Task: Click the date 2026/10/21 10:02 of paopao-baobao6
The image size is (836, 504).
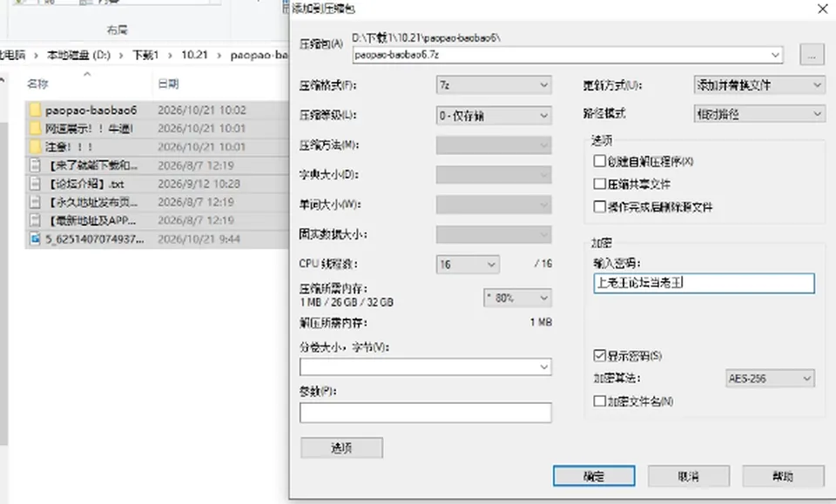Action: pos(202,111)
